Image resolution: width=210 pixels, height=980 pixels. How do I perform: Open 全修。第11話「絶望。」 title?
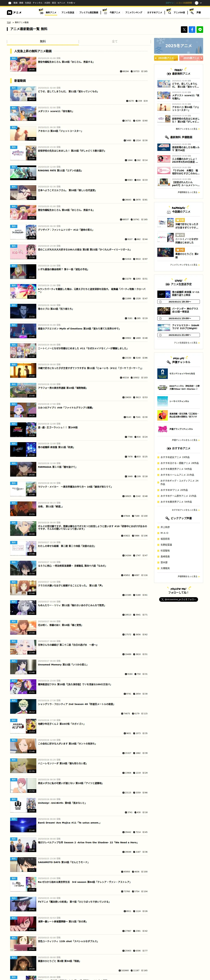point(50,506)
